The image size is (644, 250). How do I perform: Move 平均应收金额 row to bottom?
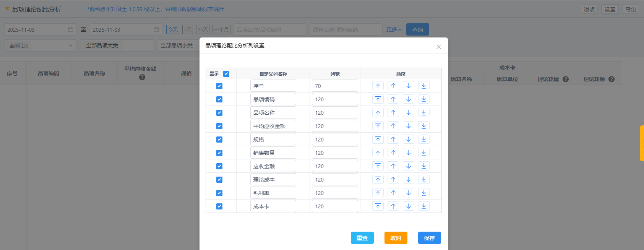[424, 126]
